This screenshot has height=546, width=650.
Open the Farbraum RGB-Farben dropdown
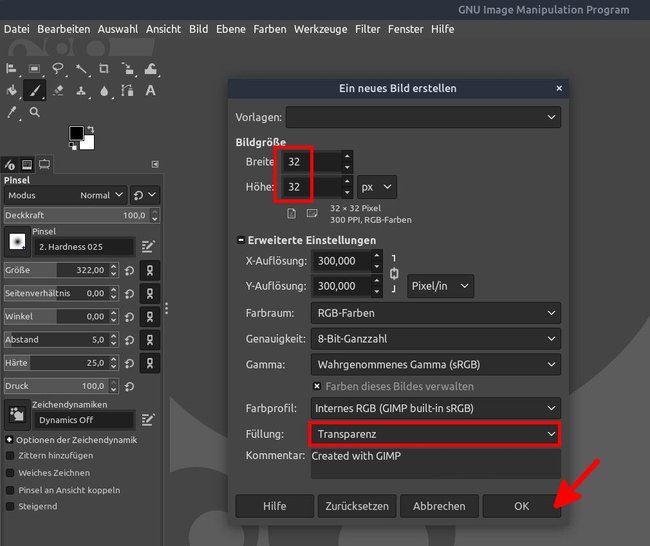436,313
